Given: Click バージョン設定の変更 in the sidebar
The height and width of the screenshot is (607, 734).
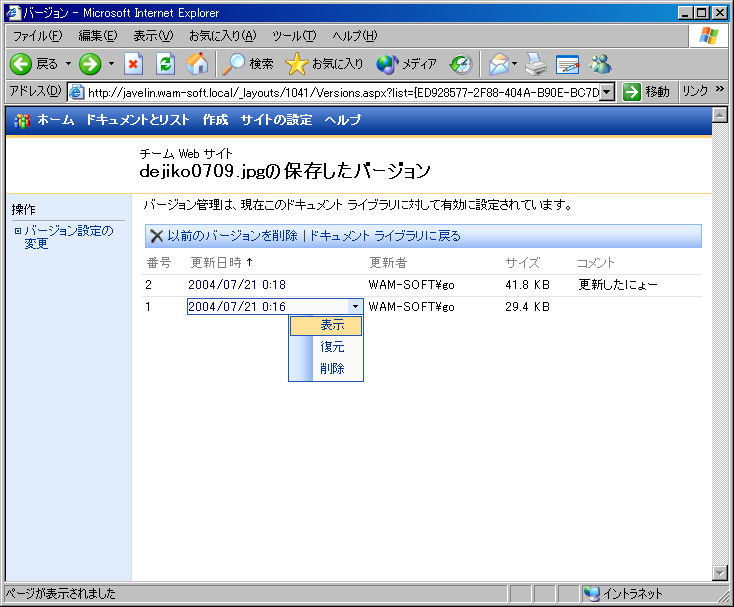Looking at the screenshot, I should tap(68, 237).
